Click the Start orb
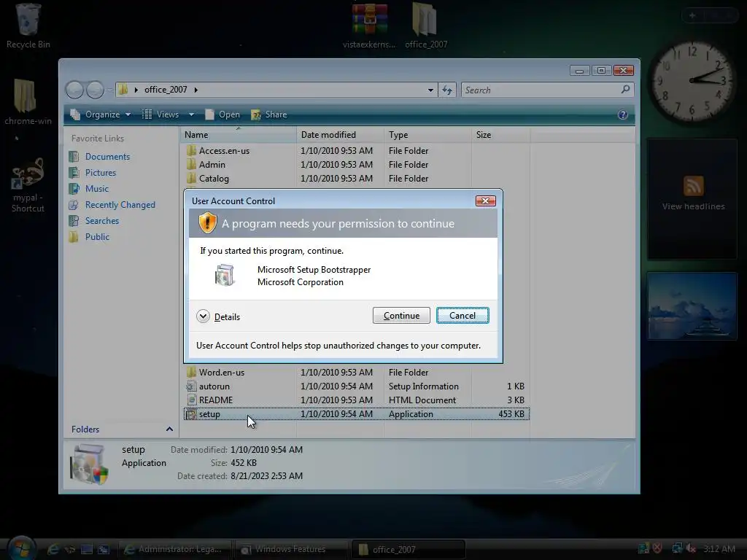Viewport: 747px width, 560px height. (x=21, y=548)
